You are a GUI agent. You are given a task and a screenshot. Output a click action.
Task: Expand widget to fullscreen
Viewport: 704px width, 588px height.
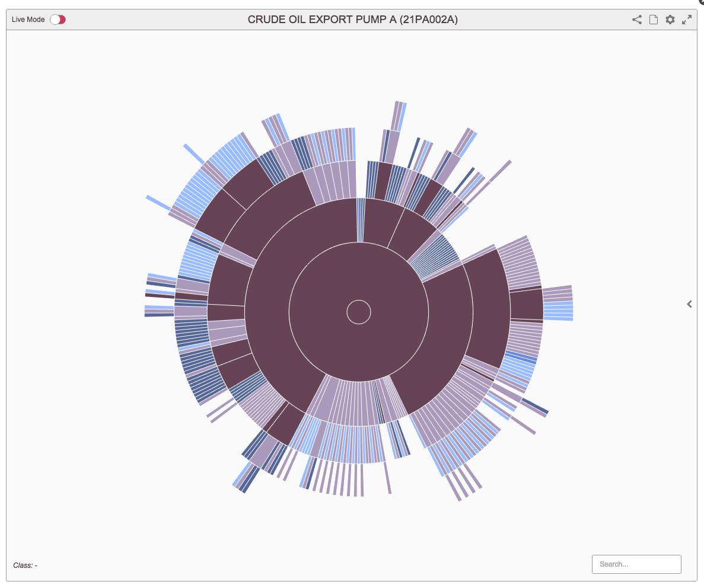[x=686, y=20]
